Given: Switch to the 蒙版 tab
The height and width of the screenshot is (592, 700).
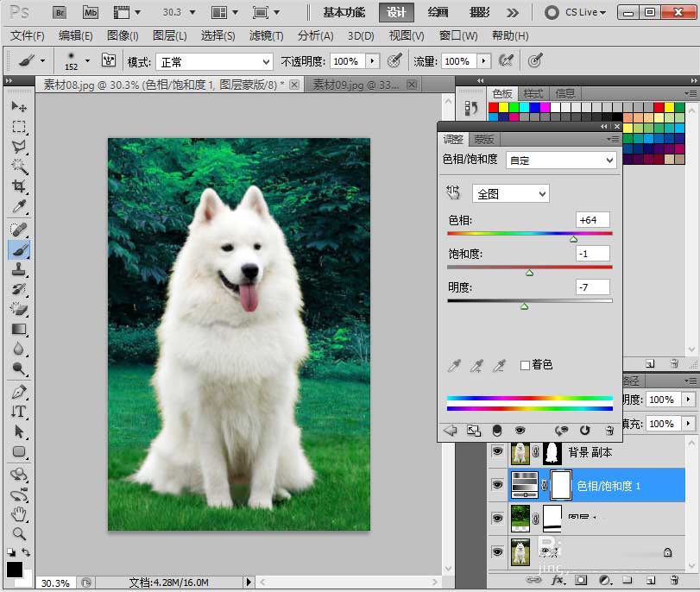Looking at the screenshot, I should pyautogui.click(x=484, y=140).
